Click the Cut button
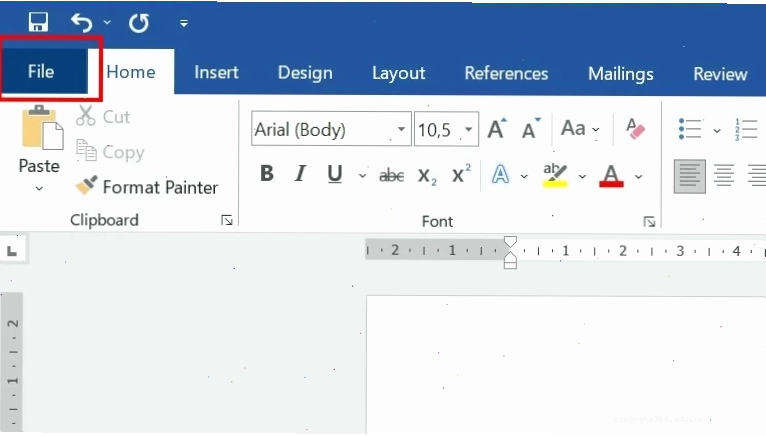Screen dimensions: 766x436 pos(103,116)
